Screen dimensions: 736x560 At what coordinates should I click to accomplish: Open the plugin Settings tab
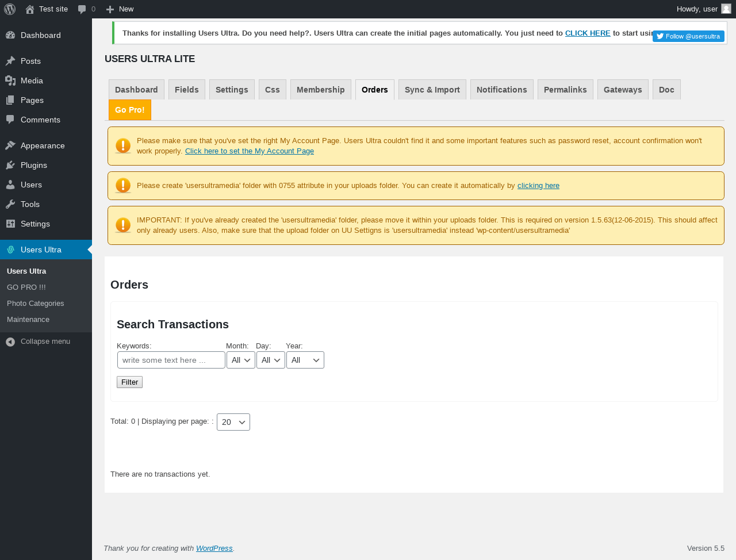pyautogui.click(x=232, y=90)
